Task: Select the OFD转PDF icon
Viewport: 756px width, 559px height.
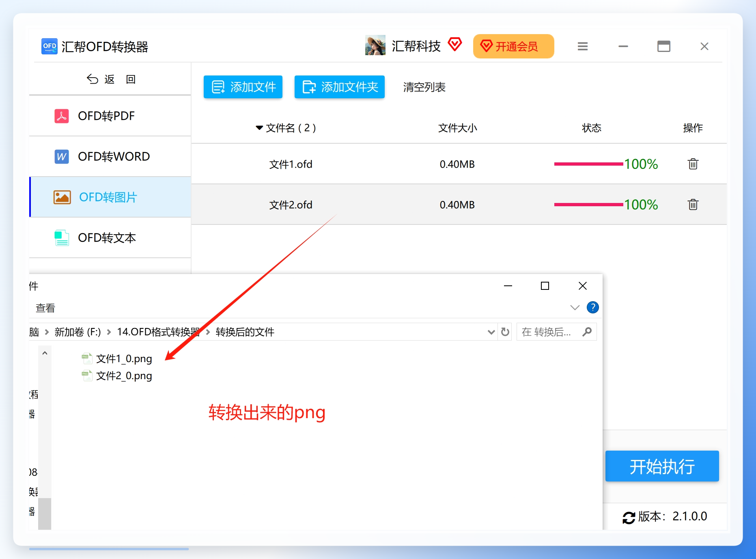Action: click(62, 116)
